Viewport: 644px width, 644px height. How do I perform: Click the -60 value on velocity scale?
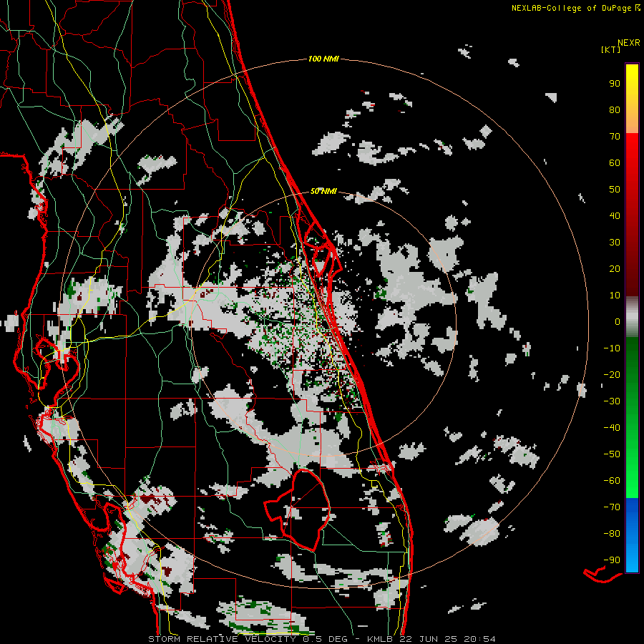[612, 481]
